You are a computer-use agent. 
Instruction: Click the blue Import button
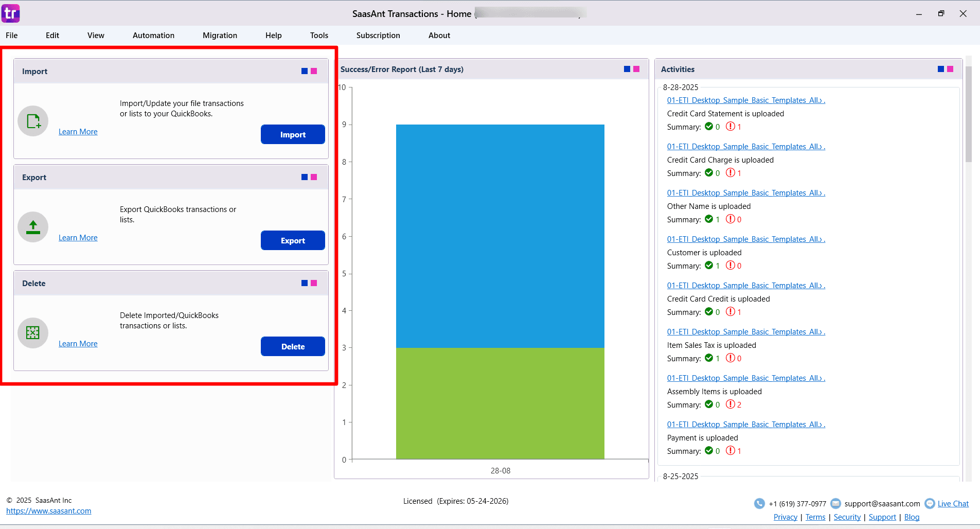click(x=293, y=134)
